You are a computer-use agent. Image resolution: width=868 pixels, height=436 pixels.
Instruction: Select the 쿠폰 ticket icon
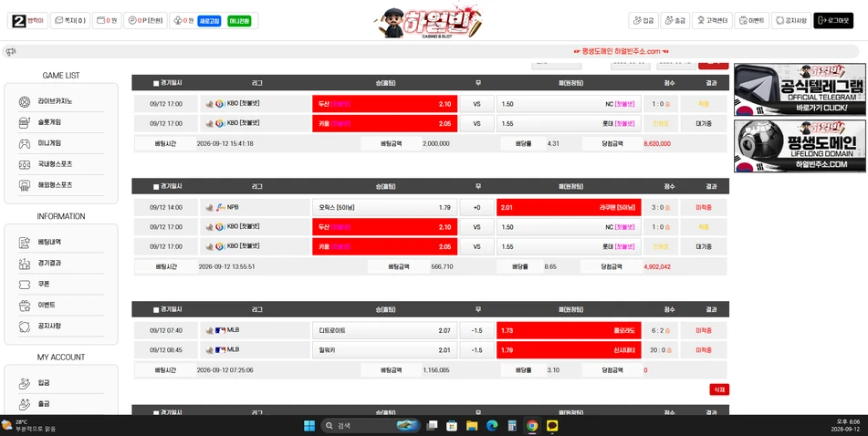25,284
